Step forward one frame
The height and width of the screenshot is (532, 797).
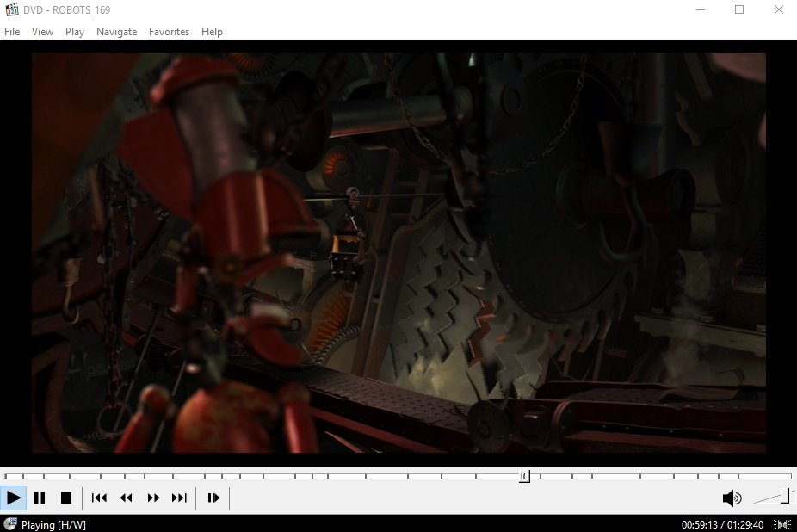pos(213,498)
